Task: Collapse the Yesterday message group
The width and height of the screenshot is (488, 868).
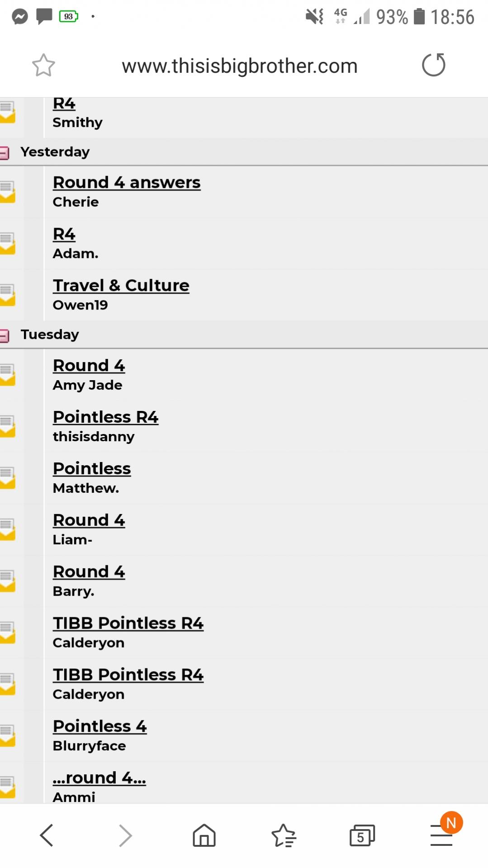Action: click(x=4, y=153)
